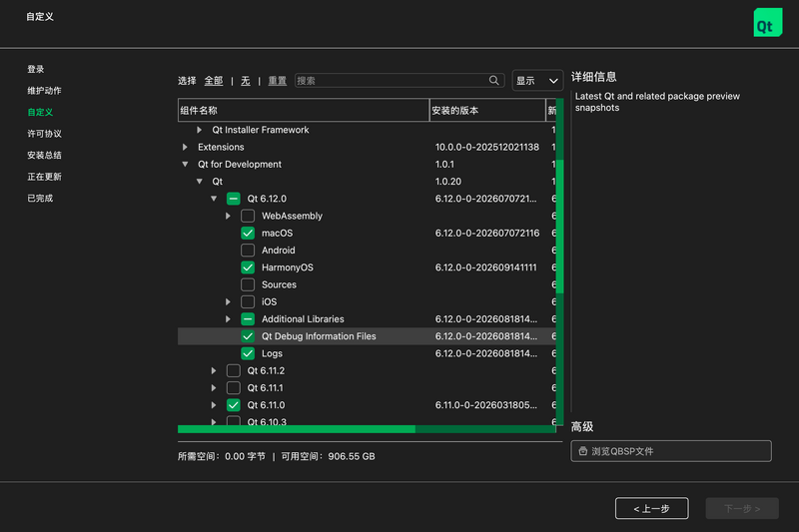Select the Qt Debug Information Files row

(367, 336)
